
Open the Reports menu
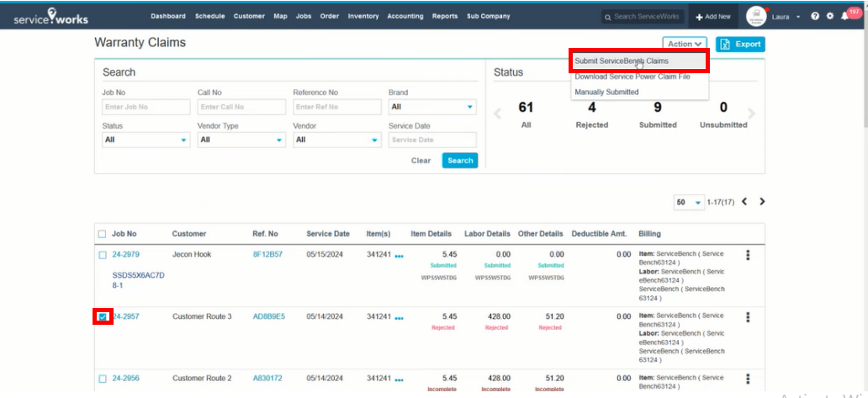pyautogui.click(x=445, y=17)
